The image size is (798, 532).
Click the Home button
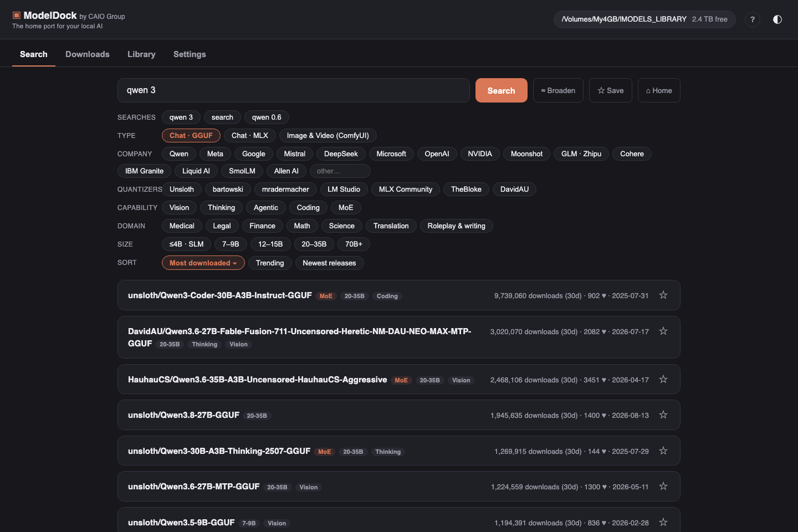(659, 90)
